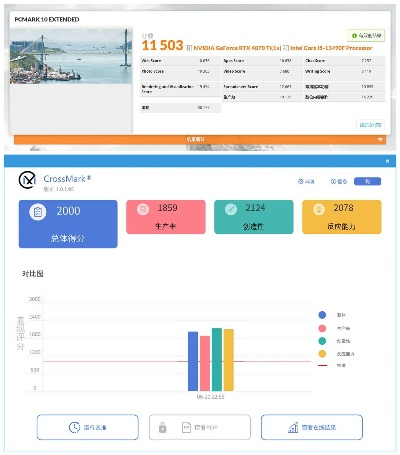Click the locked view PDF button
The height and width of the screenshot is (455, 400).
tap(200, 427)
